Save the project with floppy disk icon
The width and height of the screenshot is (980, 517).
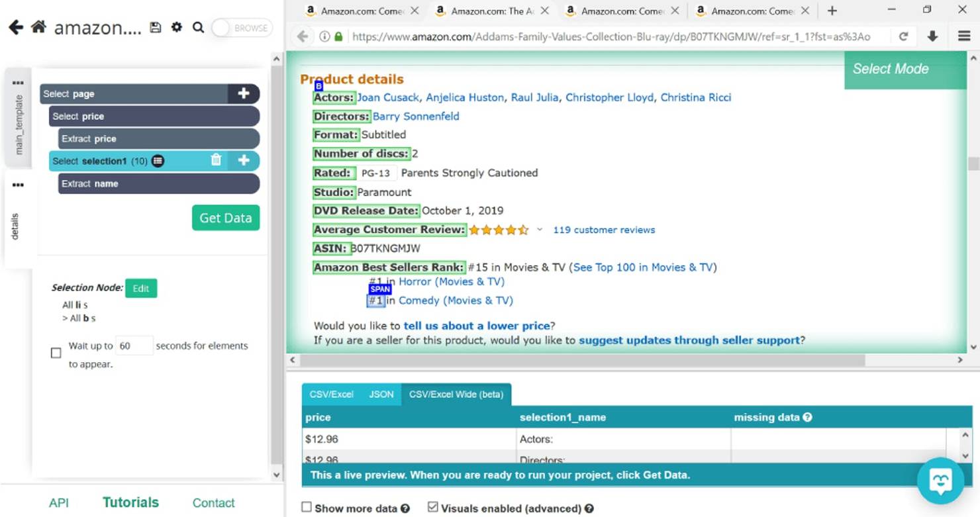(156, 28)
